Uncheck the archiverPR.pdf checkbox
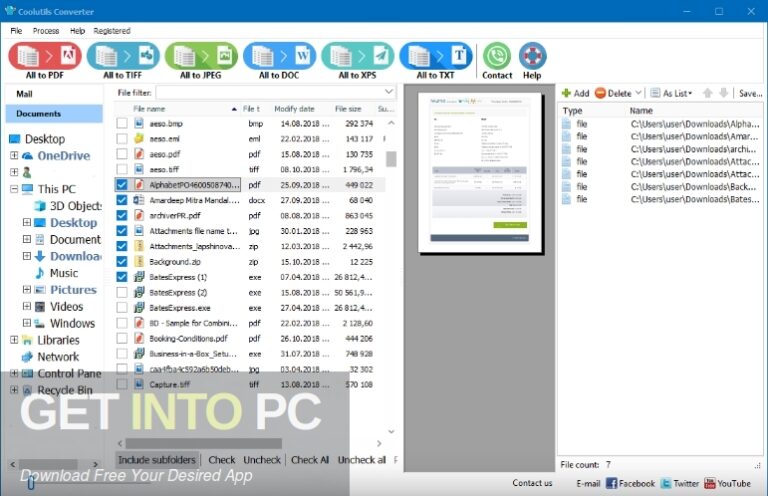 [122, 215]
